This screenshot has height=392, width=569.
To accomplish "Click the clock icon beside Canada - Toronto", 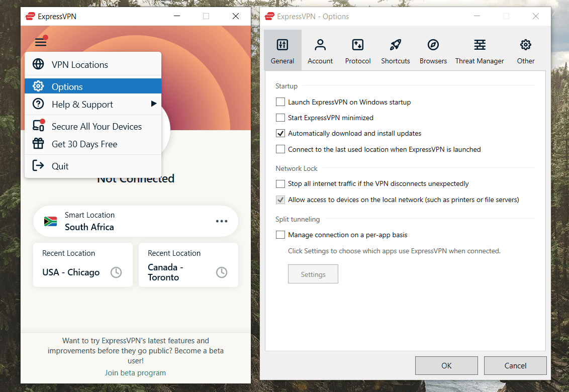I will [x=222, y=272].
